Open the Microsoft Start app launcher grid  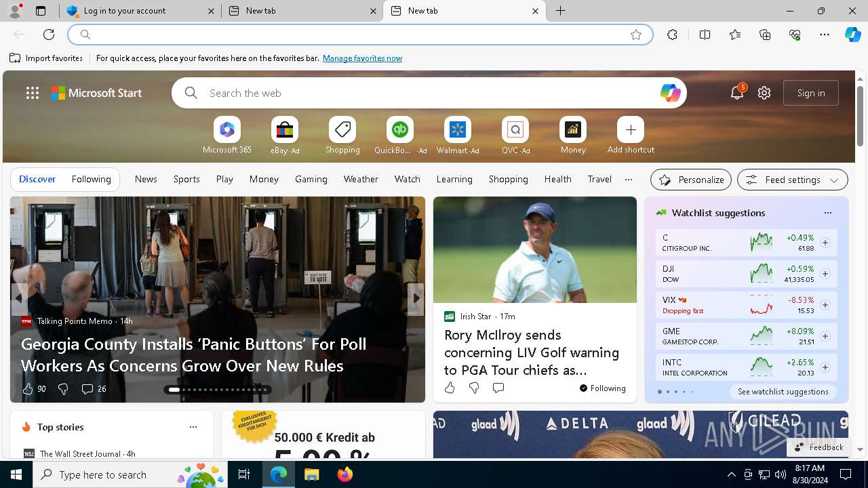coord(32,93)
